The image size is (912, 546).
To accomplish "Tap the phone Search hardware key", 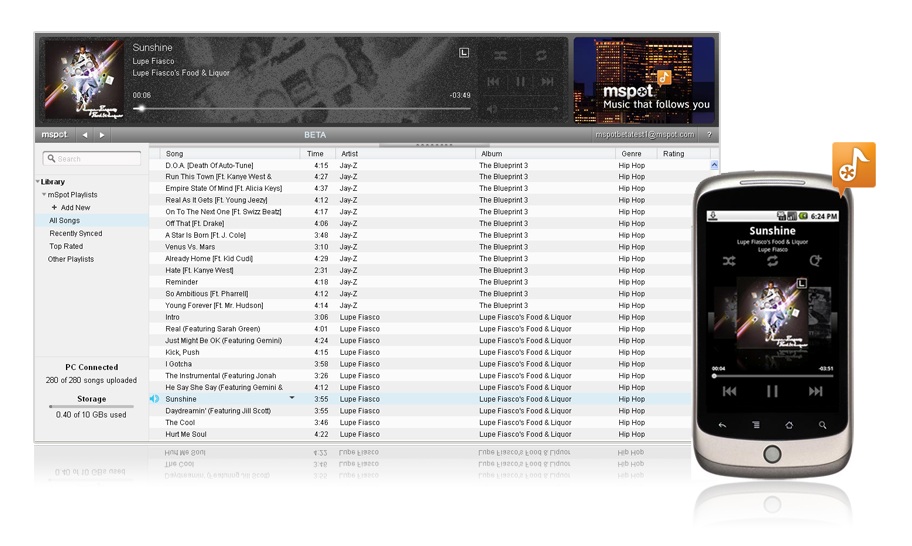I will tap(822, 425).
